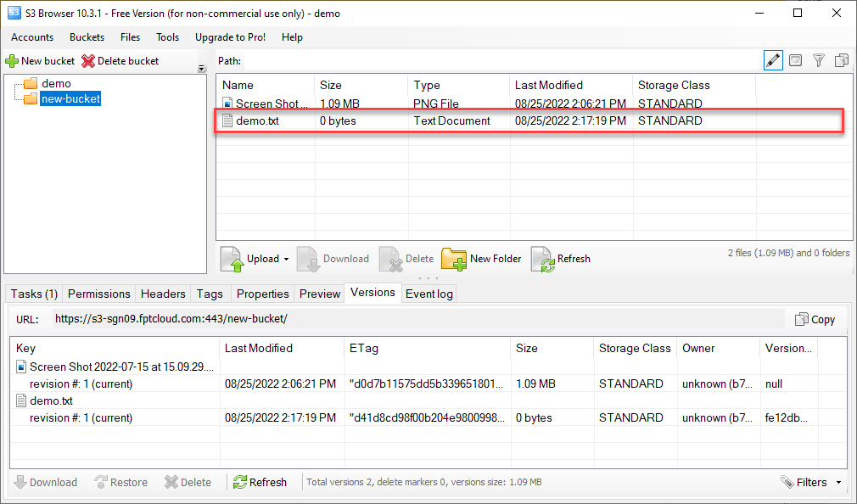Click the toolbar overflow chevron below Delete bucket

pyautogui.click(x=201, y=65)
